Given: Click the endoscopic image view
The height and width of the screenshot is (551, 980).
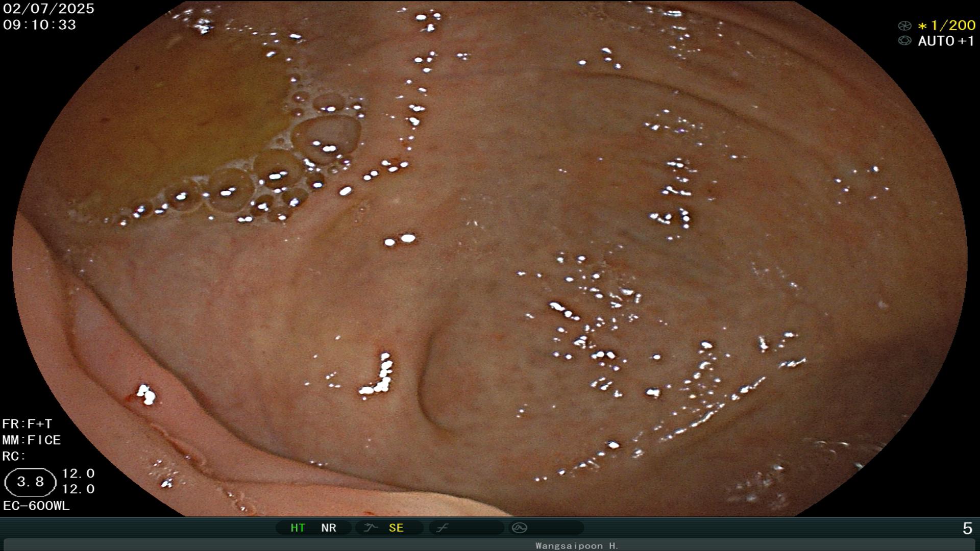Looking at the screenshot, I should point(490,258).
